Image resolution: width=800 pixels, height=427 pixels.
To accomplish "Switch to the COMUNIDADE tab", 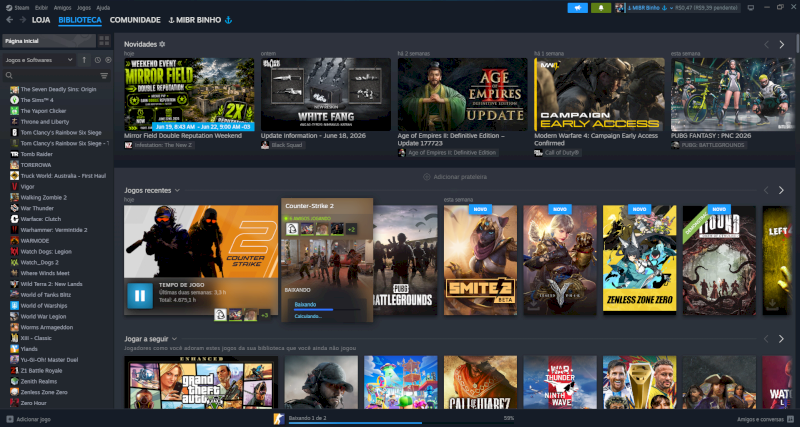I will coord(135,20).
